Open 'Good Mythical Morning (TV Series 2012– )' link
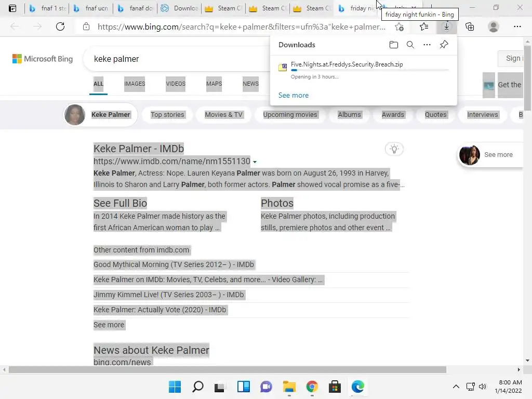Image resolution: width=532 pixels, height=399 pixels. click(174, 264)
